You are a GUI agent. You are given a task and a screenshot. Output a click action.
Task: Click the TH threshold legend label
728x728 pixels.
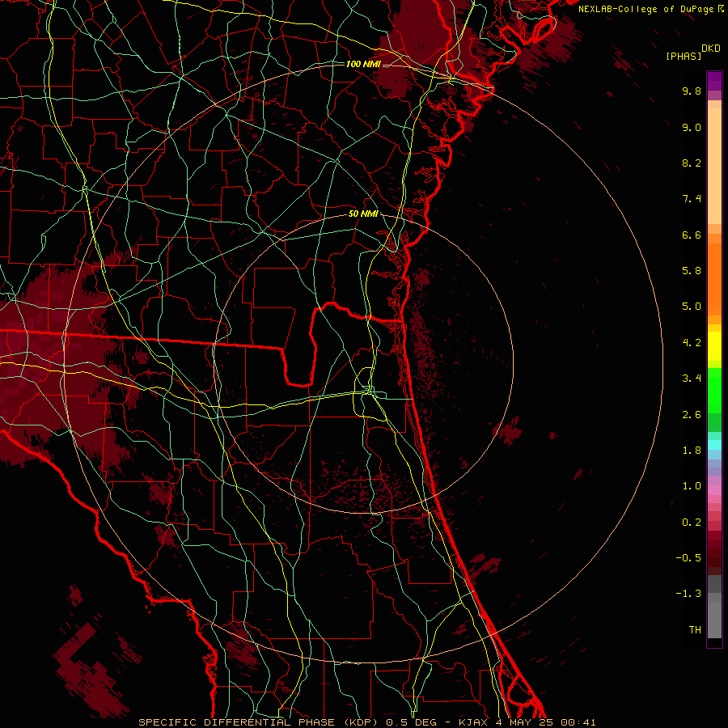pos(695,630)
